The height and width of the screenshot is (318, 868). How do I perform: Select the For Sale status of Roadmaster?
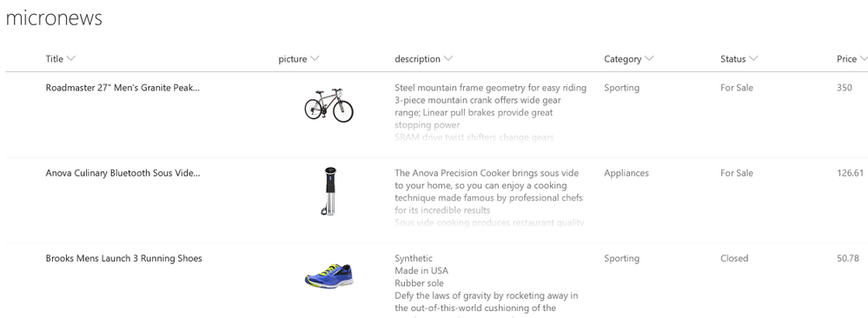(737, 88)
